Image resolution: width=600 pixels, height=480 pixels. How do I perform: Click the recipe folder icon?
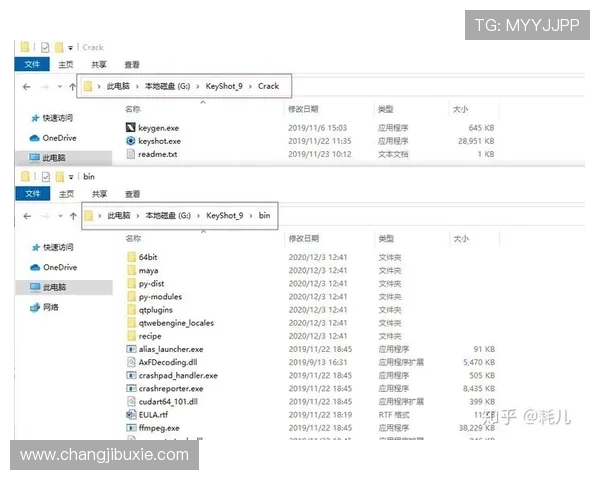131,336
